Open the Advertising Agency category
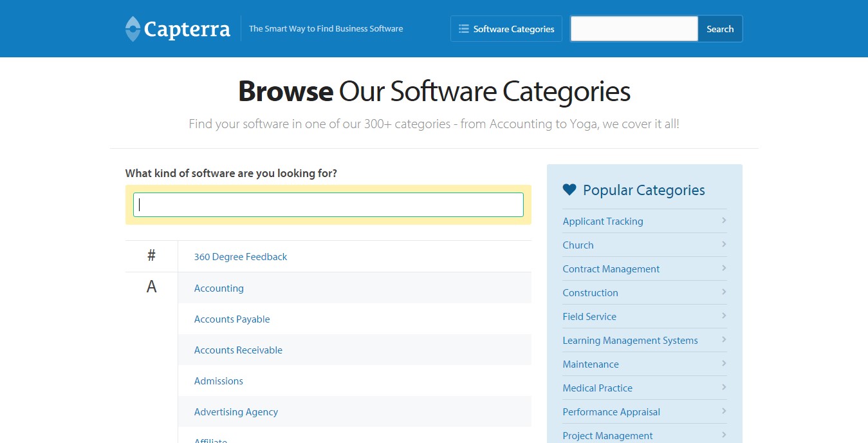 [235, 411]
